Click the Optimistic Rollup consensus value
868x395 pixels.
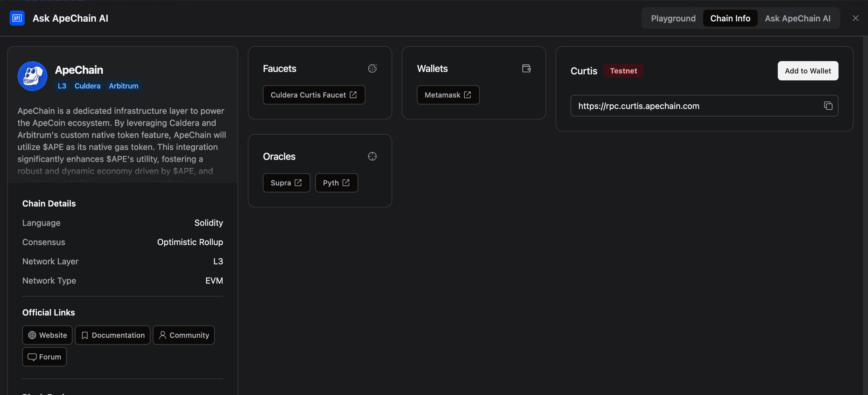click(190, 242)
